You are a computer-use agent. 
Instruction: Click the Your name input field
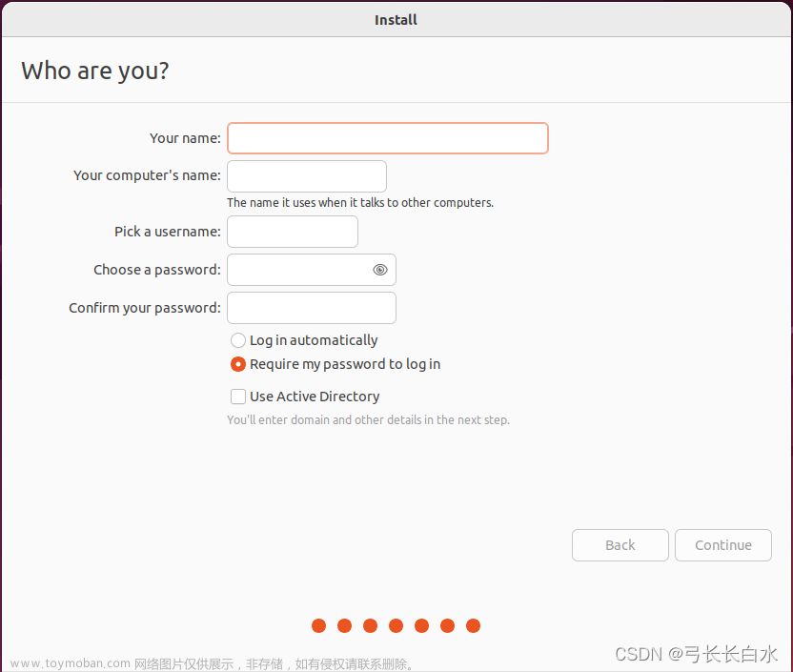(x=387, y=138)
